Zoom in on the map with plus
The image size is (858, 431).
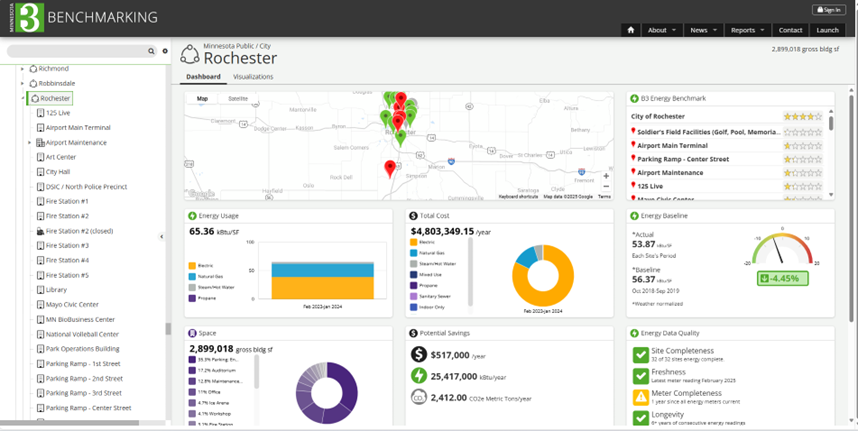click(x=606, y=176)
